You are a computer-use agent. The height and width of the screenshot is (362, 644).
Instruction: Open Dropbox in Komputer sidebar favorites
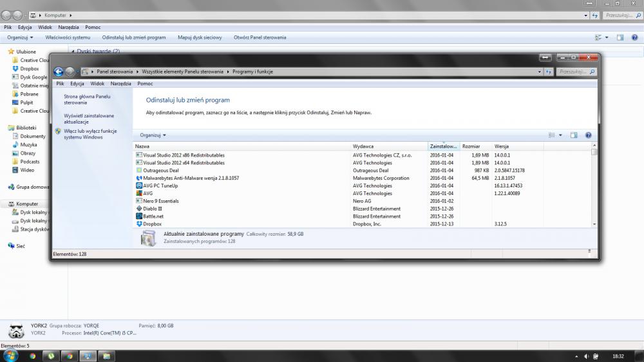pos(29,69)
